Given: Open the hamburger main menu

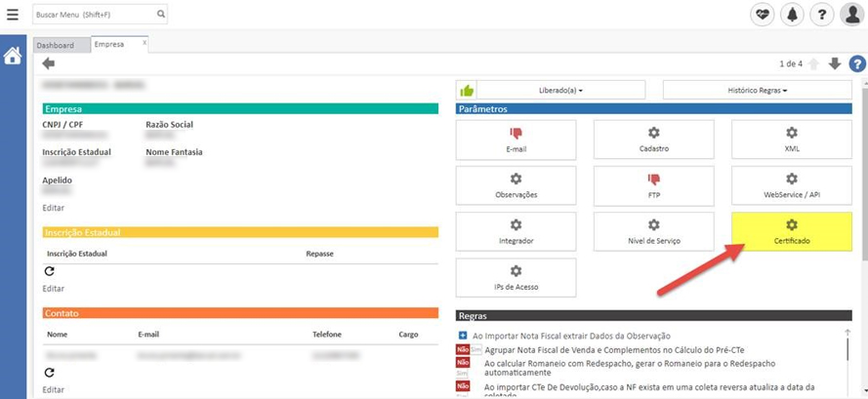Looking at the screenshot, I should click(12, 16).
